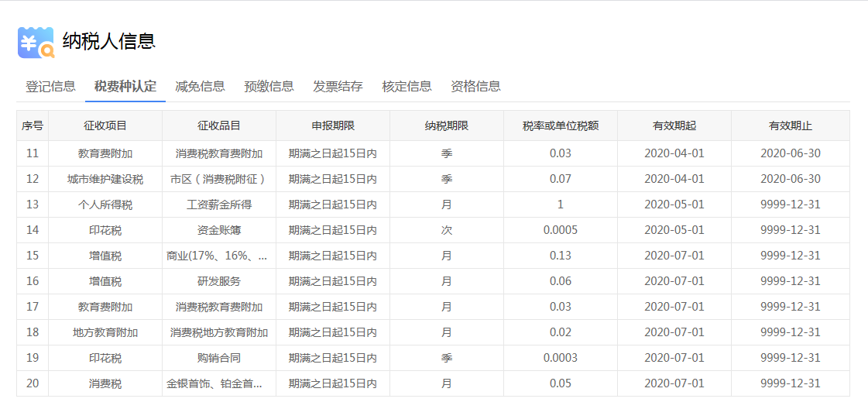Viewport: 868px width, 409px height.
Task: Click the 城市维护建设税 cell in row 12
Action: tap(105, 179)
